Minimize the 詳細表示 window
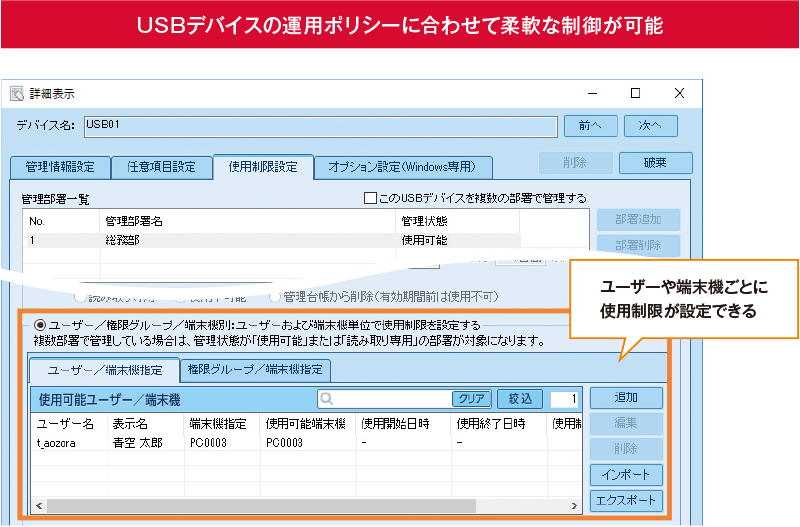 click(590, 93)
